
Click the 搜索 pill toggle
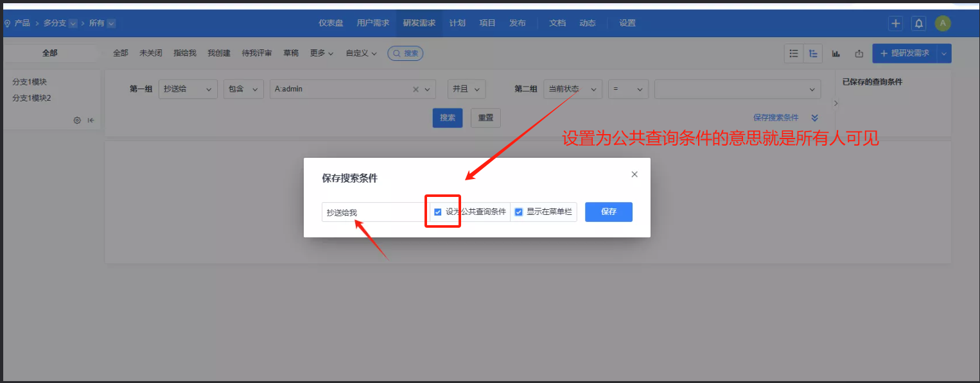pyautogui.click(x=405, y=53)
